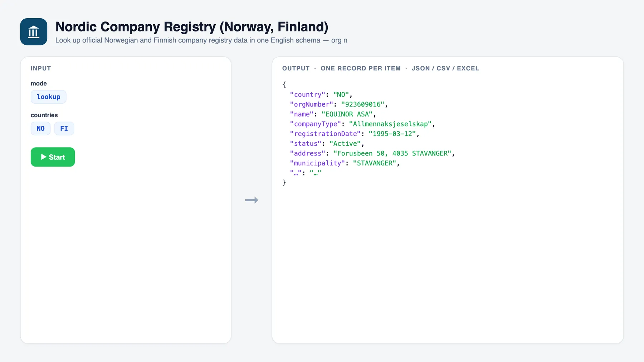The width and height of the screenshot is (644, 362).
Task: Select the lookup mode chip
Action: tap(48, 97)
